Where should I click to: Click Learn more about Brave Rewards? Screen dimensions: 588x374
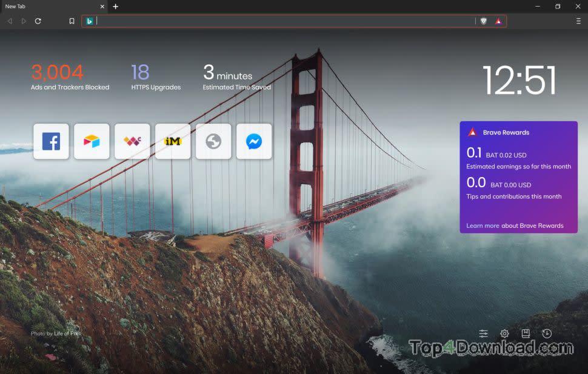[483, 225]
